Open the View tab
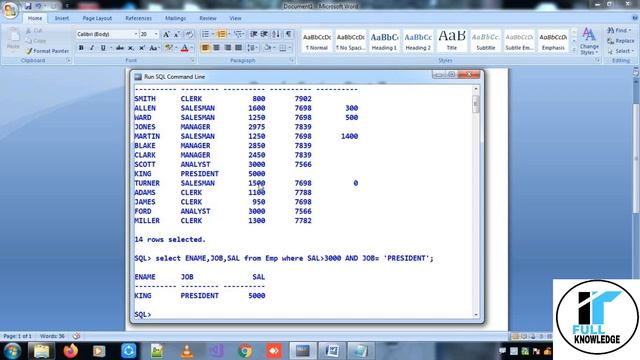The height and width of the screenshot is (360, 640). click(x=235, y=18)
